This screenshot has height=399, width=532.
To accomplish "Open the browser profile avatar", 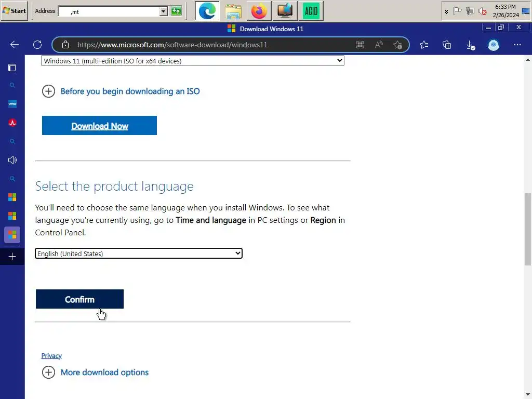I will pos(494,45).
